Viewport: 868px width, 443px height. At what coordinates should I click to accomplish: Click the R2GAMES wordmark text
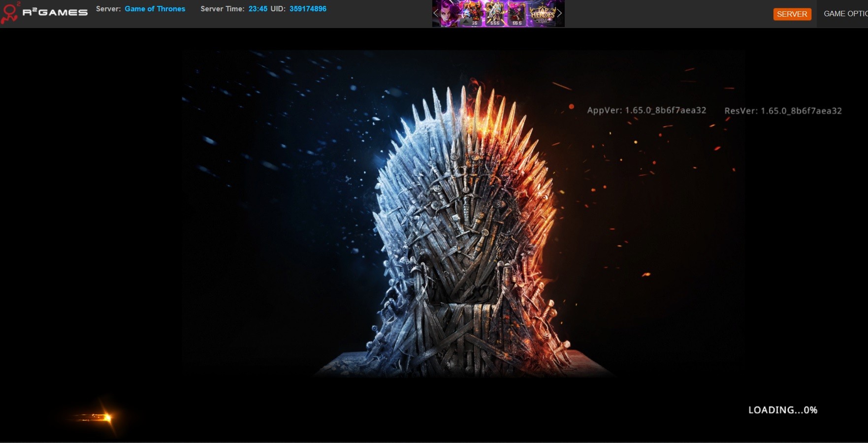[x=55, y=12]
